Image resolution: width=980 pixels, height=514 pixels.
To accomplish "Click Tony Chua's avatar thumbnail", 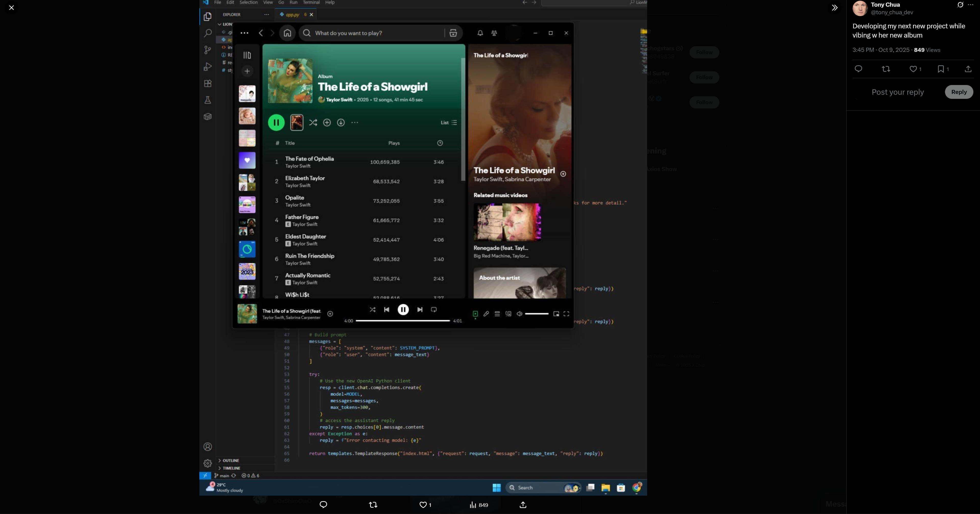I will click(x=860, y=8).
